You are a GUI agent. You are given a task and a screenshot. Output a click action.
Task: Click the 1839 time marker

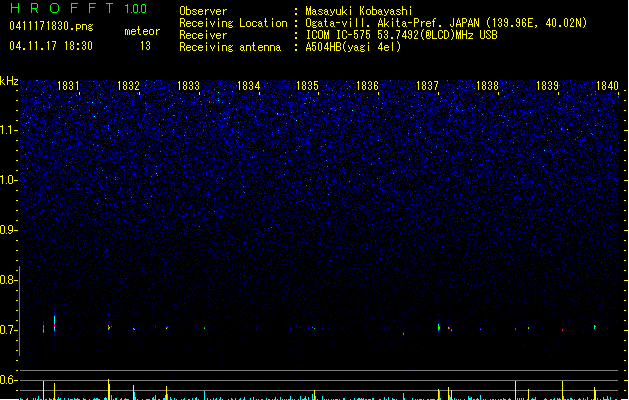547,86
